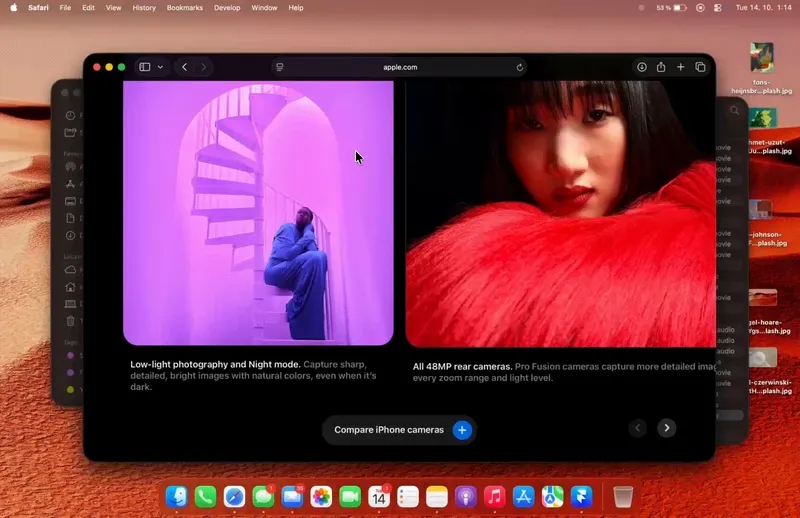Click search icon in background Finder window
This screenshot has width=800, height=518.
pyautogui.click(x=734, y=110)
